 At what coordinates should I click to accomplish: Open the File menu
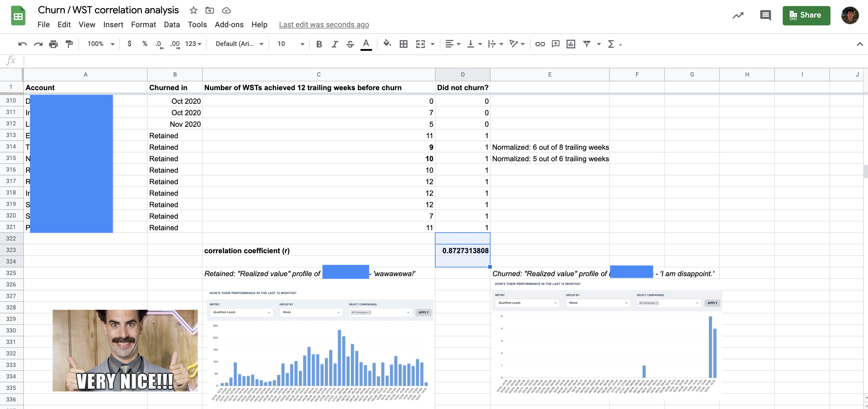(44, 25)
